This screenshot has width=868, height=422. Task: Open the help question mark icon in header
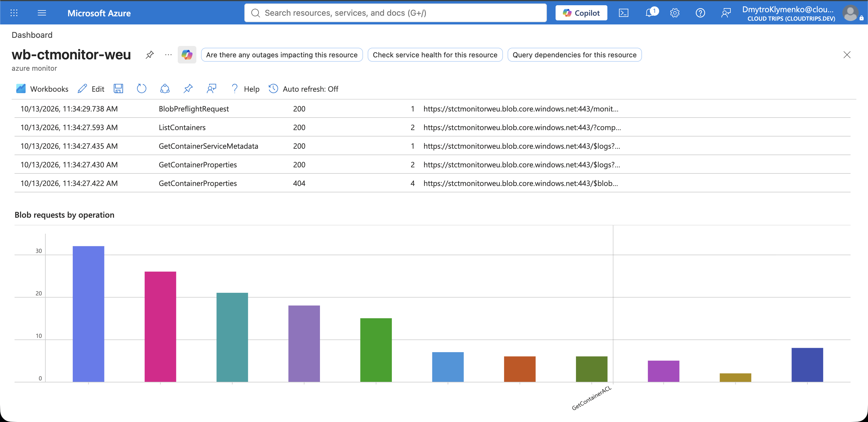[700, 13]
